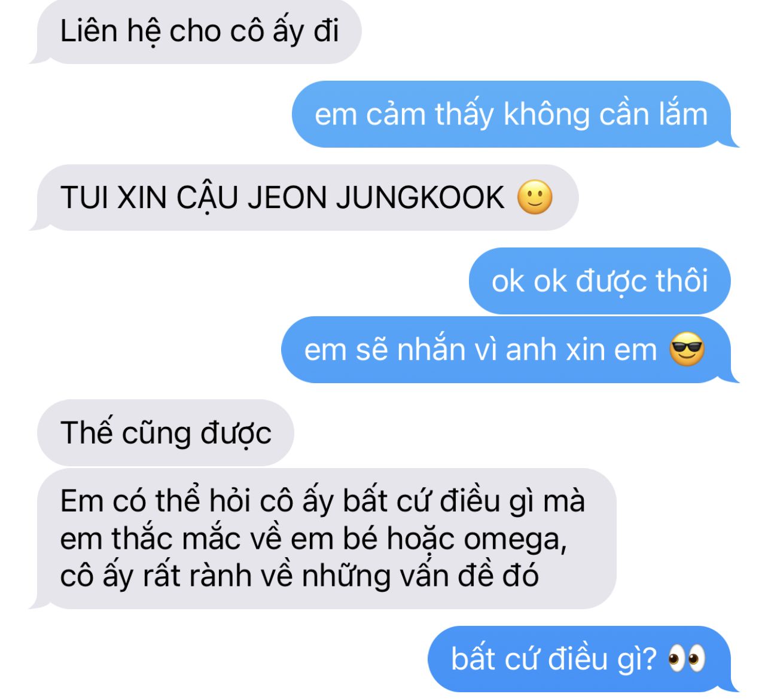Image resolution: width=768 pixels, height=700 pixels.
Task: Select the long message about 'em bé hoặc omega'
Action: (324, 539)
